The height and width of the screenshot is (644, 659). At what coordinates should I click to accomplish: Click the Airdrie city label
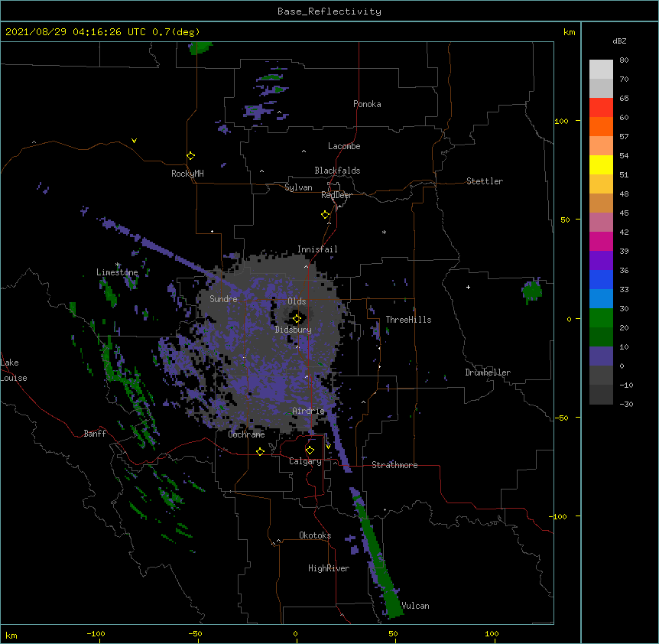[x=309, y=411]
